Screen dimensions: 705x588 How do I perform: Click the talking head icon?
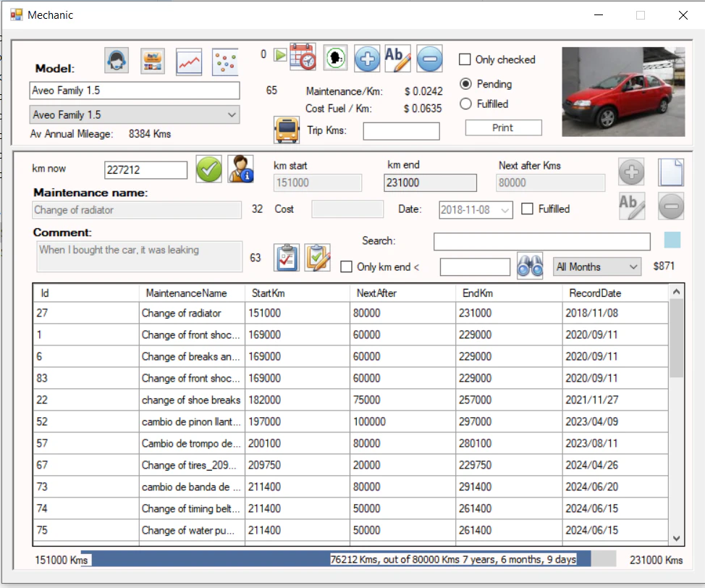tap(335, 58)
